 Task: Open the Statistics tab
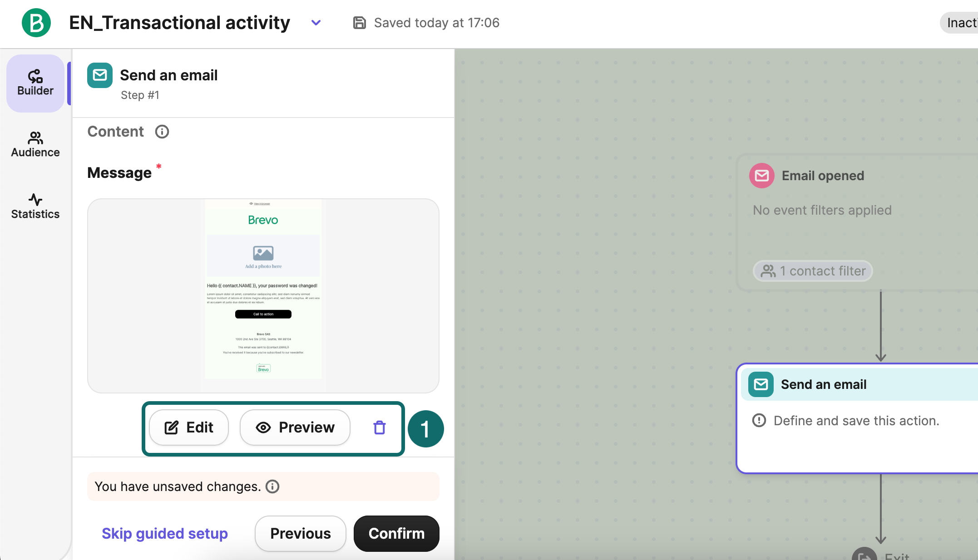click(x=35, y=206)
